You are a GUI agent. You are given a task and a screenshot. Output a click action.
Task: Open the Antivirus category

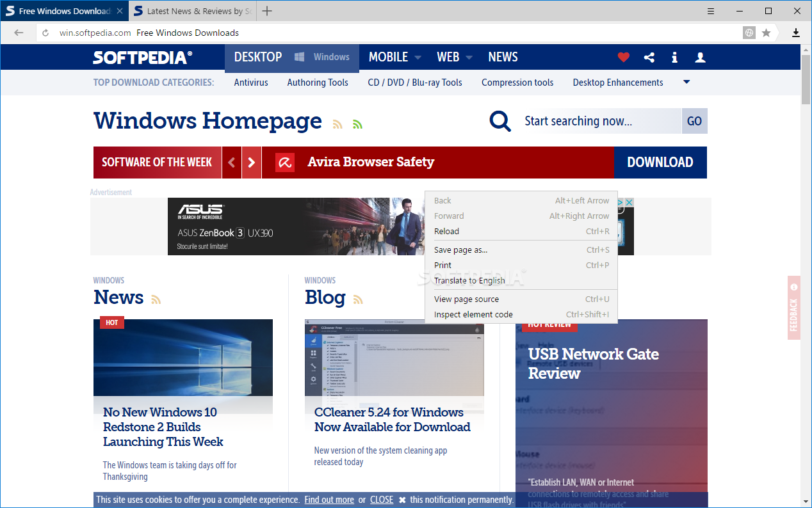tap(251, 83)
